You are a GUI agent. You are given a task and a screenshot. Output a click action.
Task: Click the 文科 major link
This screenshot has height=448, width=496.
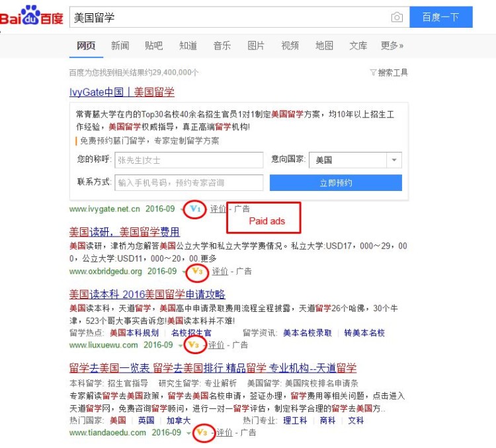pos(356,420)
